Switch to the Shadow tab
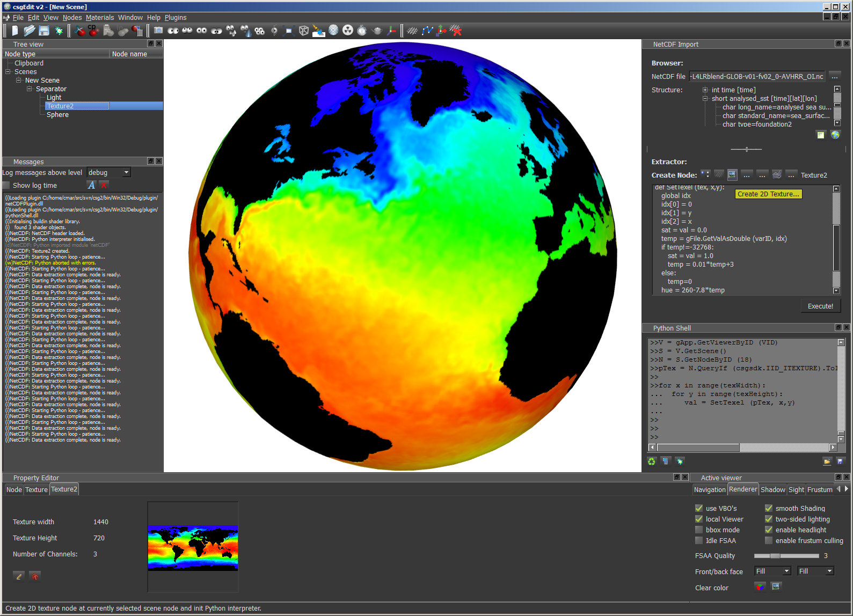The height and width of the screenshot is (616, 853). tap(772, 489)
